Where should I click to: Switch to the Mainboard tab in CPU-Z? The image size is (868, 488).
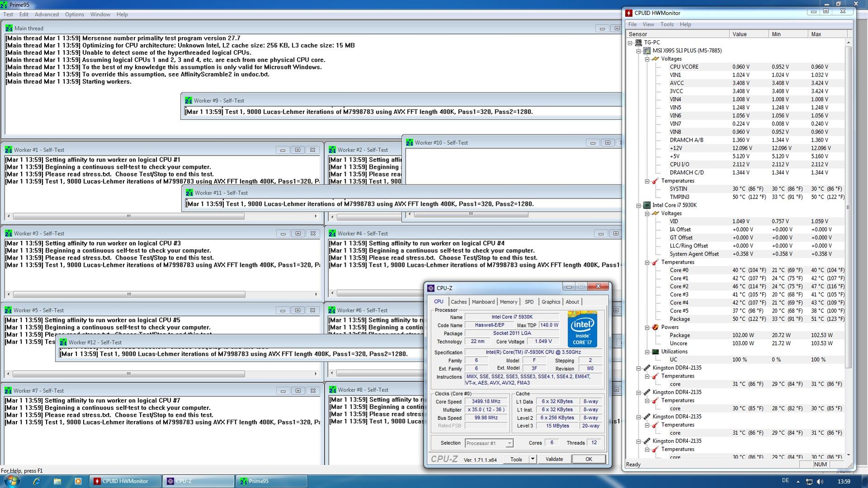pos(483,302)
